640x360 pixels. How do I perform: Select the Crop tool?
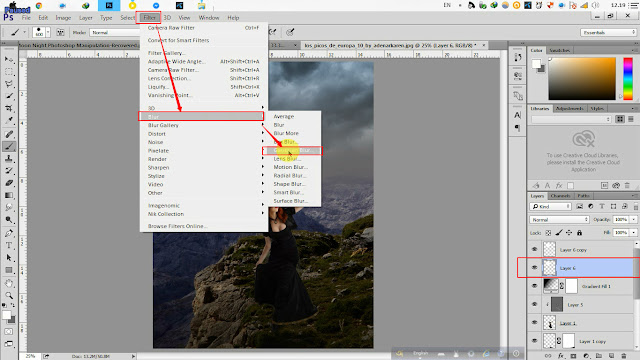[x=9, y=109]
